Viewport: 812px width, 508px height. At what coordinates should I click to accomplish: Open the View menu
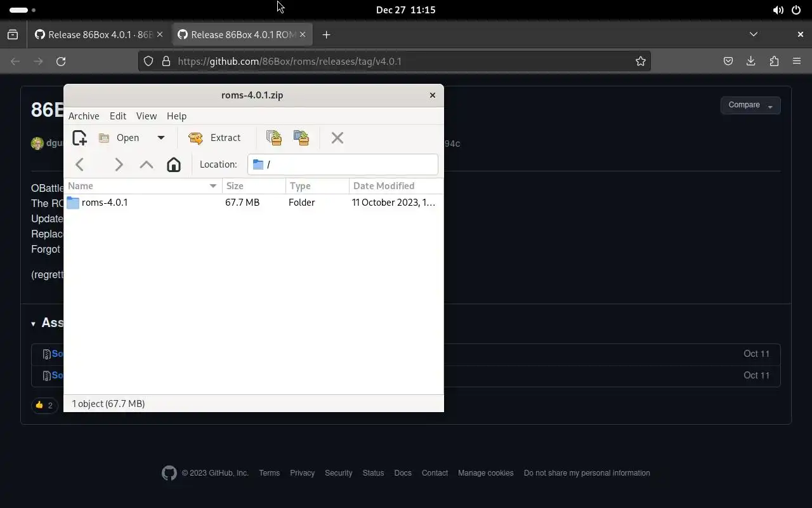click(x=147, y=116)
